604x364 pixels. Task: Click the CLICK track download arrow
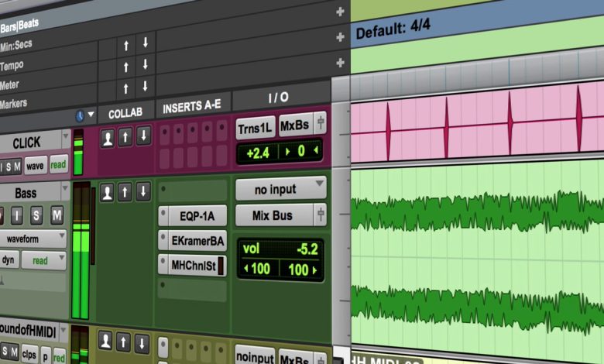point(144,136)
